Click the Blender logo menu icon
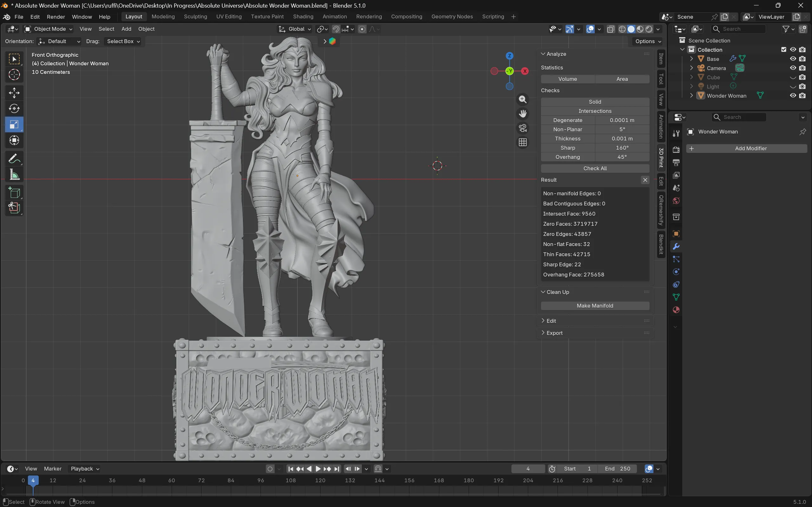Screen dimensions: 812x507 pos(6,17)
